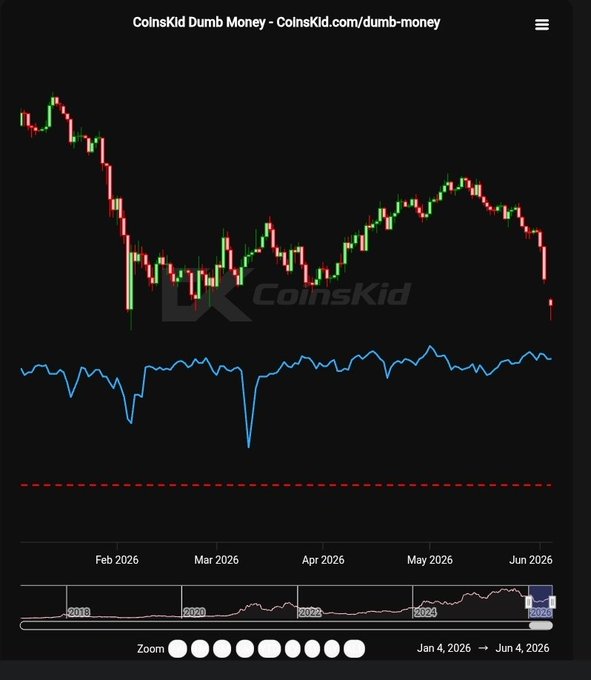591x680 pixels.
Task: Click the Feb 2026 axis label
Action: point(117,560)
